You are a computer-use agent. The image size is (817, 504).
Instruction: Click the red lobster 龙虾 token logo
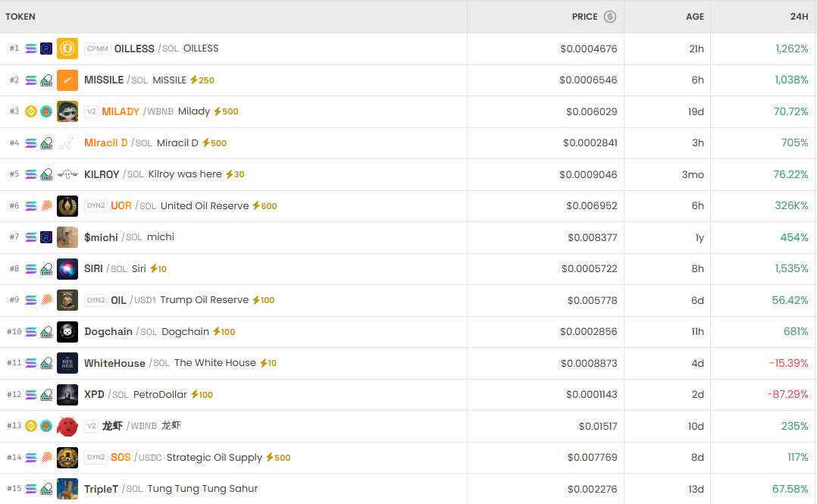pos(67,426)
